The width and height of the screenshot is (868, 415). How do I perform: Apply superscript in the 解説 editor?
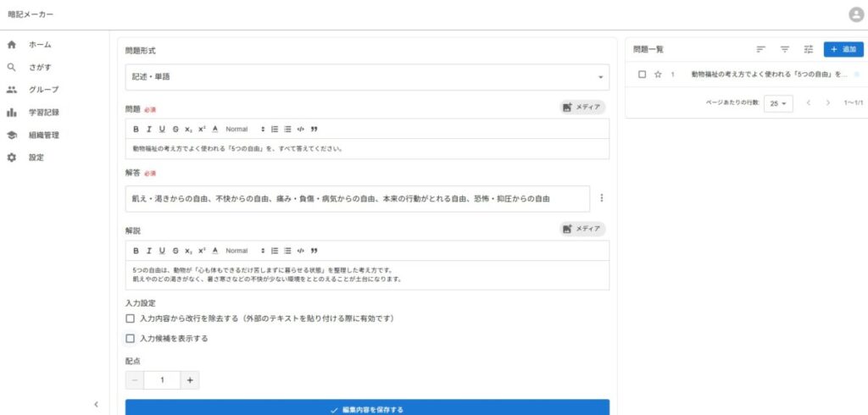pos(202,251)
